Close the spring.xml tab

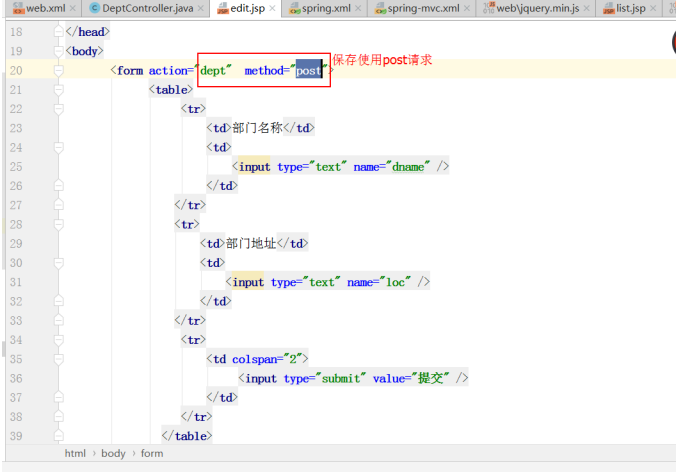[x=358, y=8]
